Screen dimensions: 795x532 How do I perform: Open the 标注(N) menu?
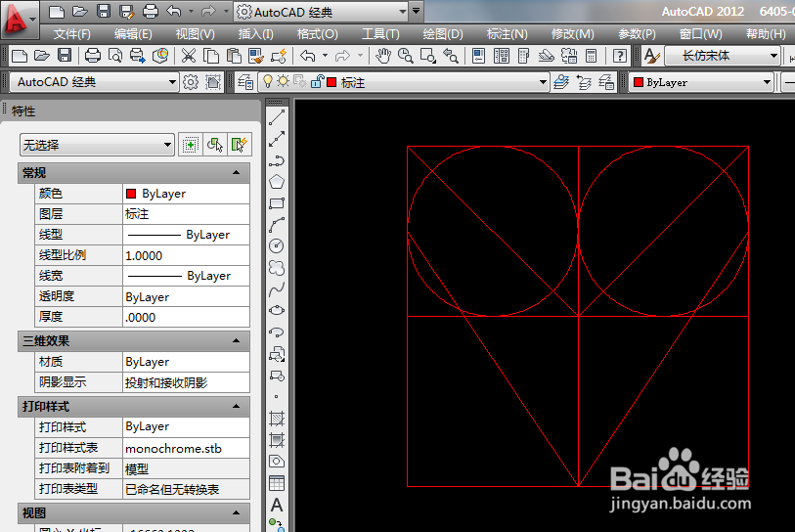[507, 34]
